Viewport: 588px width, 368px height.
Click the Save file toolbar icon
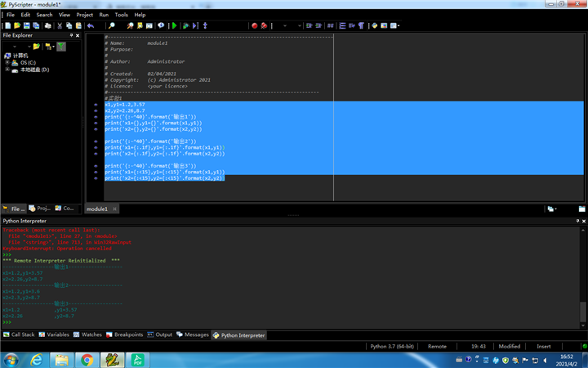(27, 25)
